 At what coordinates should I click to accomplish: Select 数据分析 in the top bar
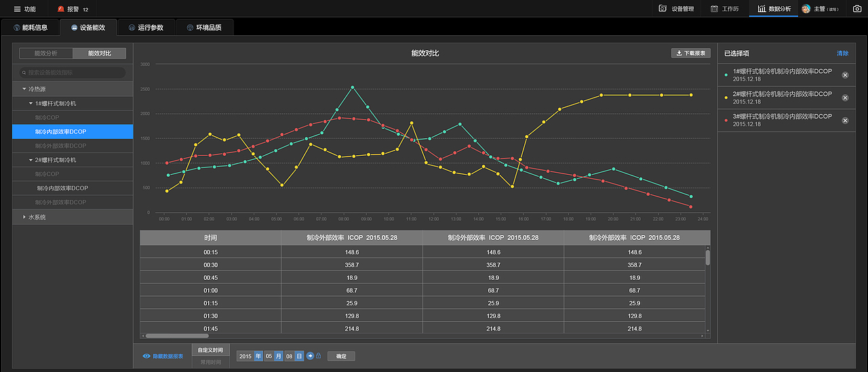[x=774, y=9]
